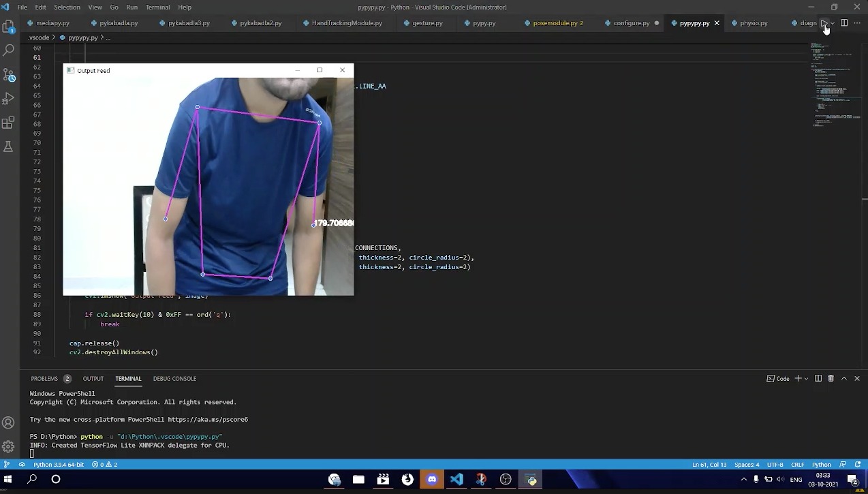Open the Terminal menu

pos(157,7)
